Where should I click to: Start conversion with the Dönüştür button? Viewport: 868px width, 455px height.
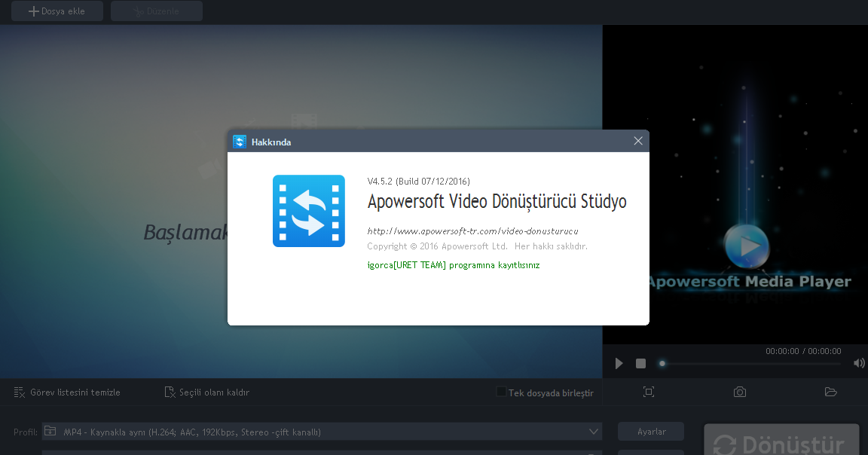[781, 442]
